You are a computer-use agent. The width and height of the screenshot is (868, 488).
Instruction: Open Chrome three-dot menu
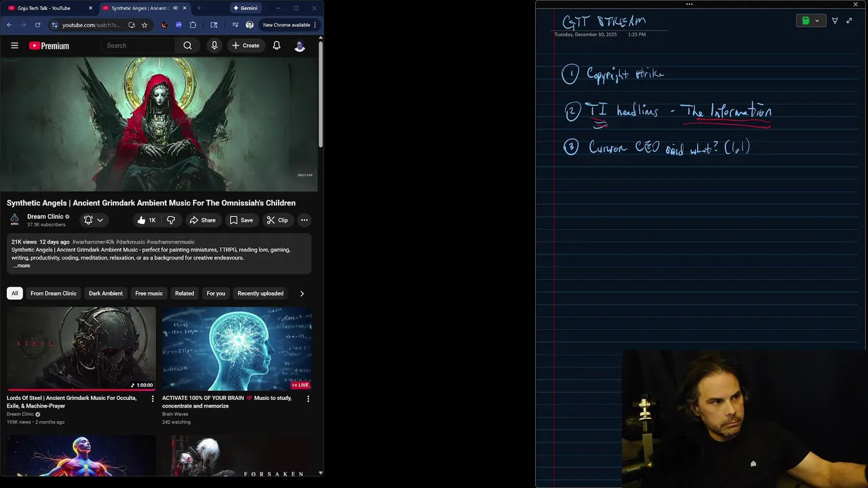tap(315, 25)
